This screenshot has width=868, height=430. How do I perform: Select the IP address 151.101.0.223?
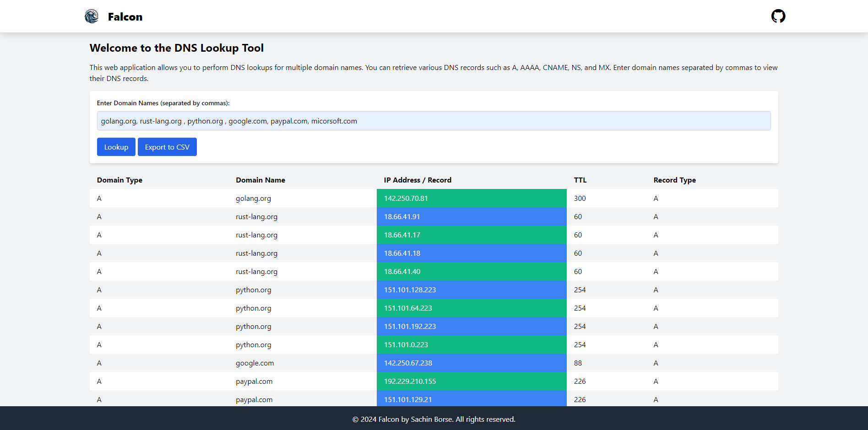pyautogui.click(x=406, y=344)
